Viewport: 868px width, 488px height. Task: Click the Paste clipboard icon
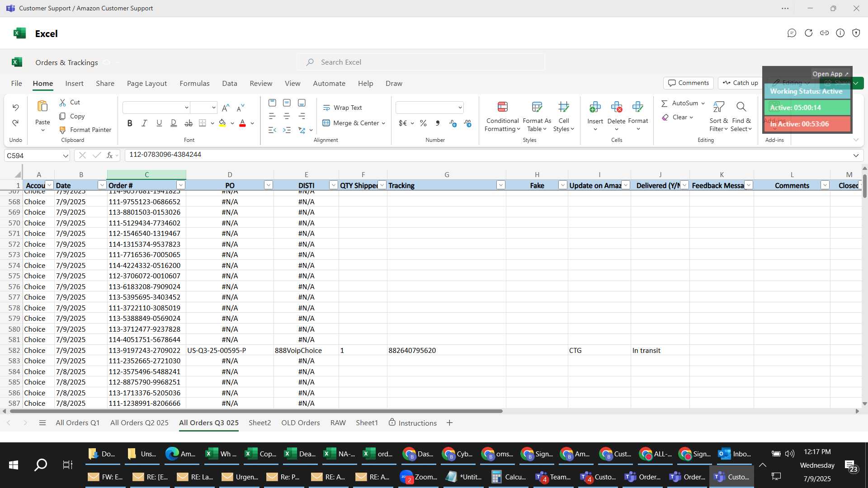point(42,107)
